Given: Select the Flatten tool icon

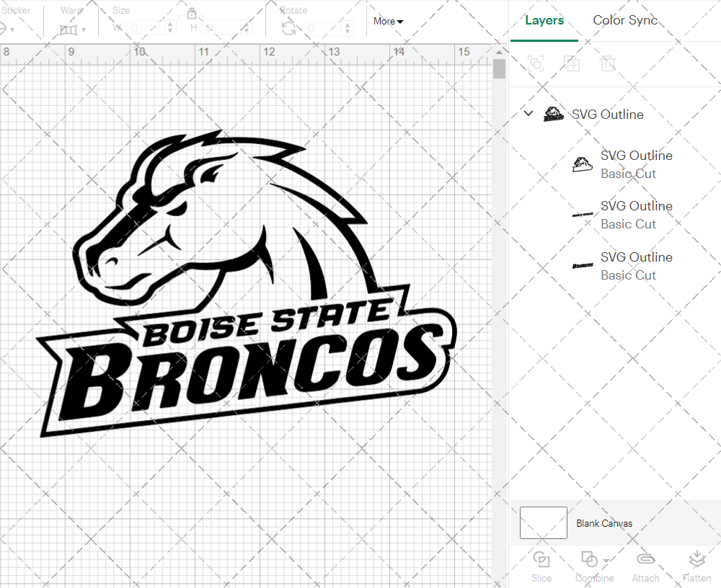Looking at the screenshot, I should [696, 558].
